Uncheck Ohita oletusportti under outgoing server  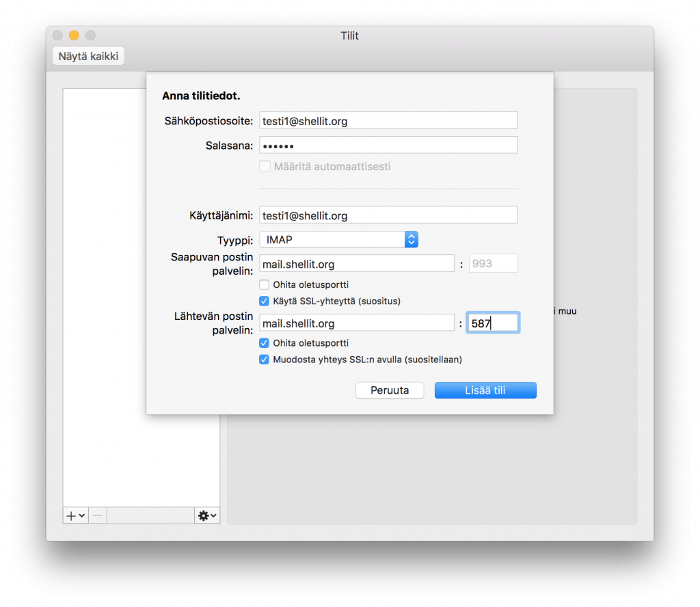point(265,342)
